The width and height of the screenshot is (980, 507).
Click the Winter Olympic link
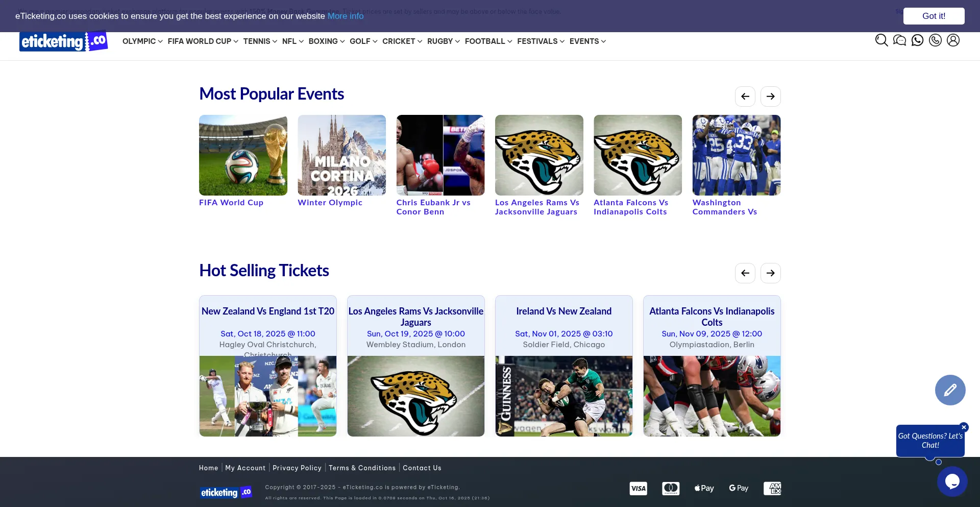[x=330, y=203]
